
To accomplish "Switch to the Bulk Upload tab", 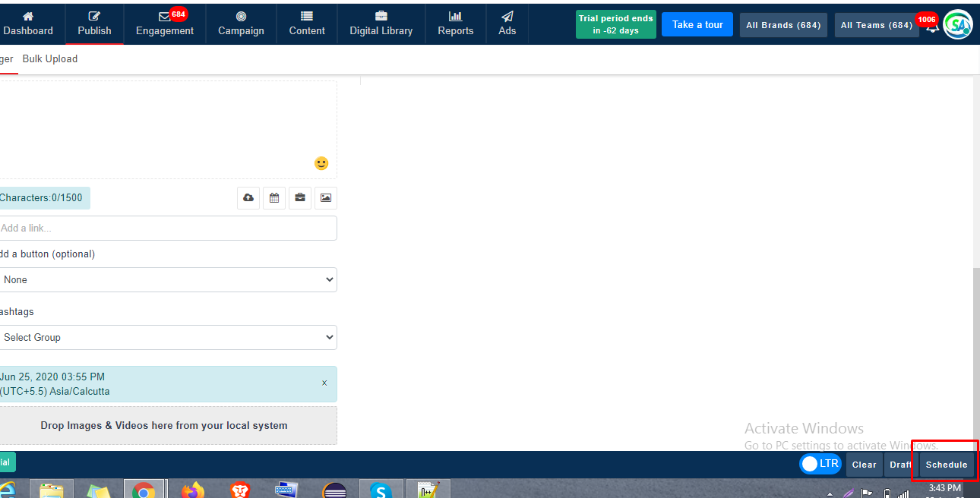I will point(50,58).
